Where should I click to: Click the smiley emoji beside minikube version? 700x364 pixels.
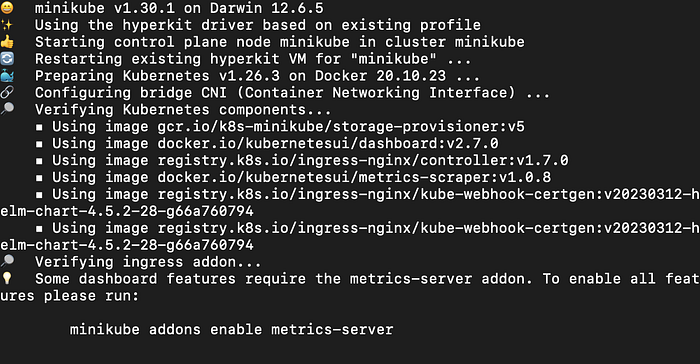[x=7, y=8]
